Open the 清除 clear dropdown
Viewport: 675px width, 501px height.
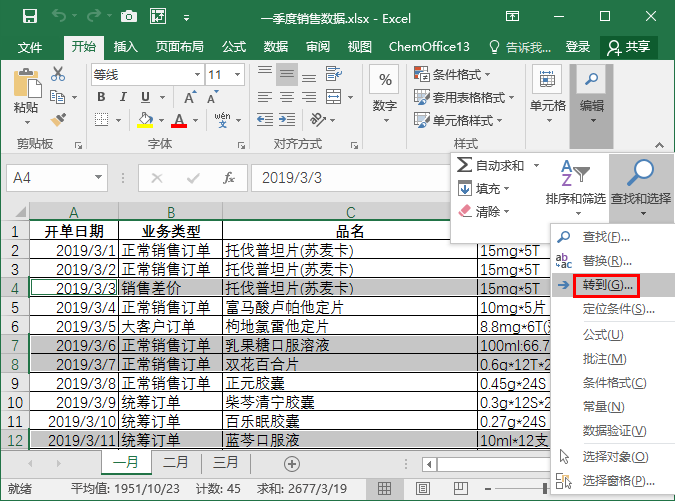click(x=484, y=211)
